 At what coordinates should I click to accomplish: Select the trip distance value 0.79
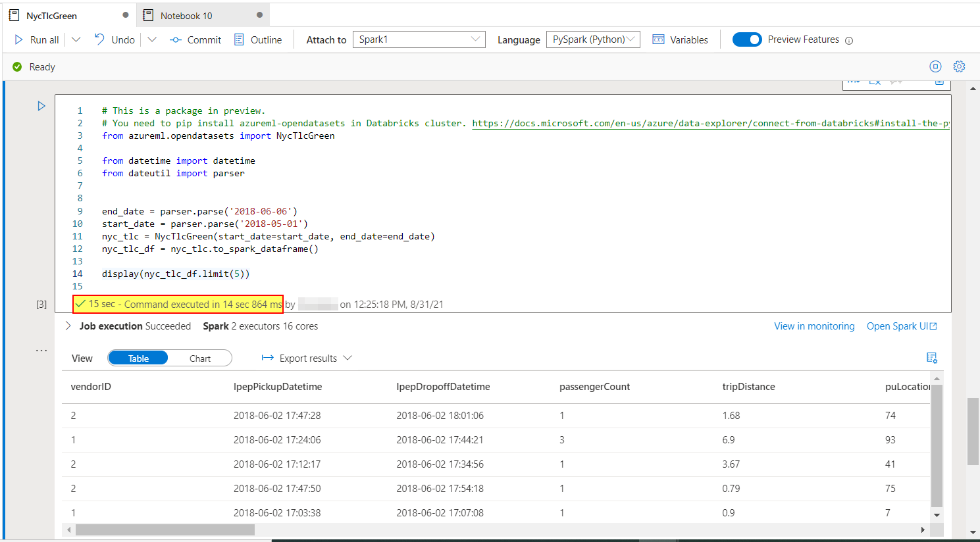731,489
